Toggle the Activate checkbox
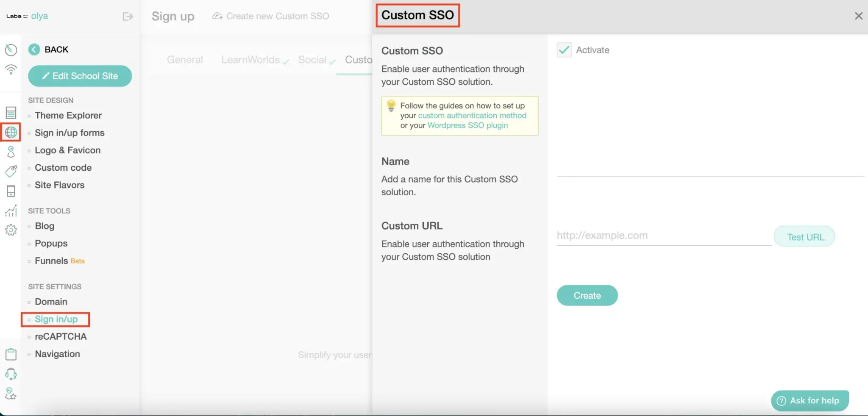Screen dimensions: 868x416 pos(564,50)
